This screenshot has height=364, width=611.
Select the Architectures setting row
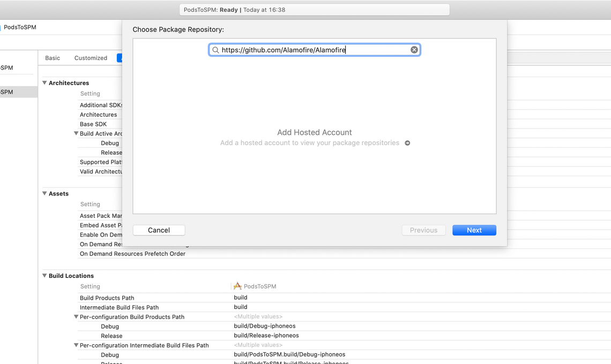pos(98,115)
